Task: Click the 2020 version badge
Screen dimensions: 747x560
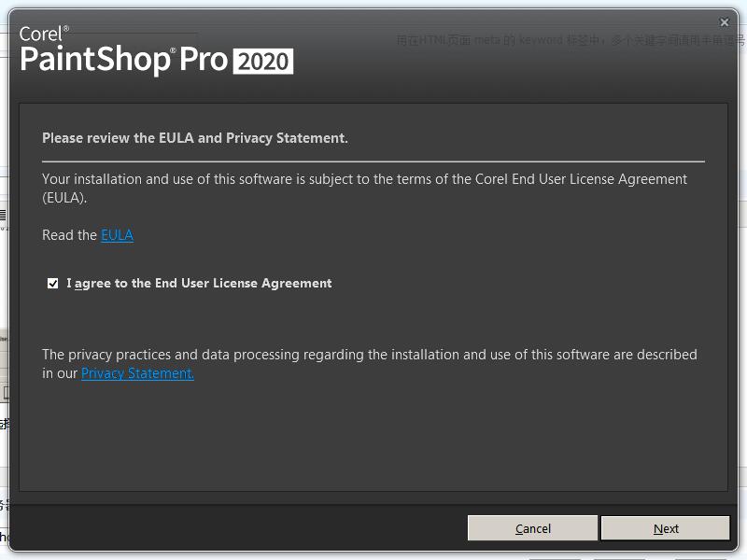Action: (x=263, y=62)
